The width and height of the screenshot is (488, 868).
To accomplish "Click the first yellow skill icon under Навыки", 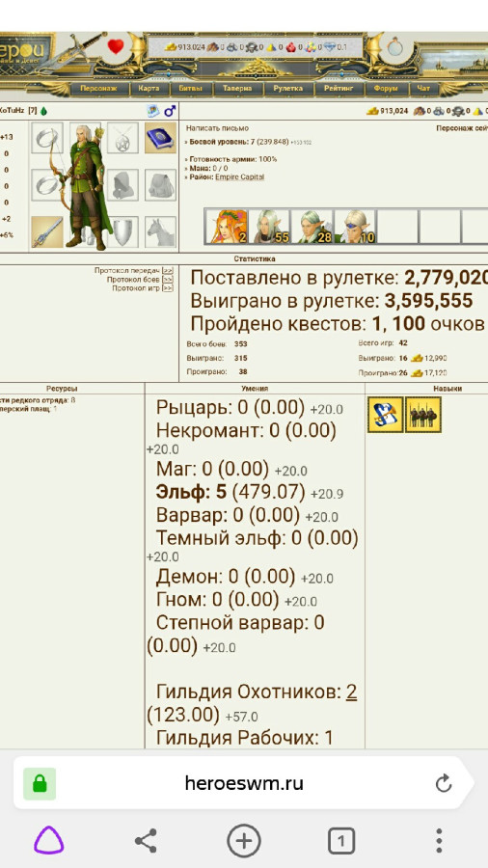I will 386,415.
